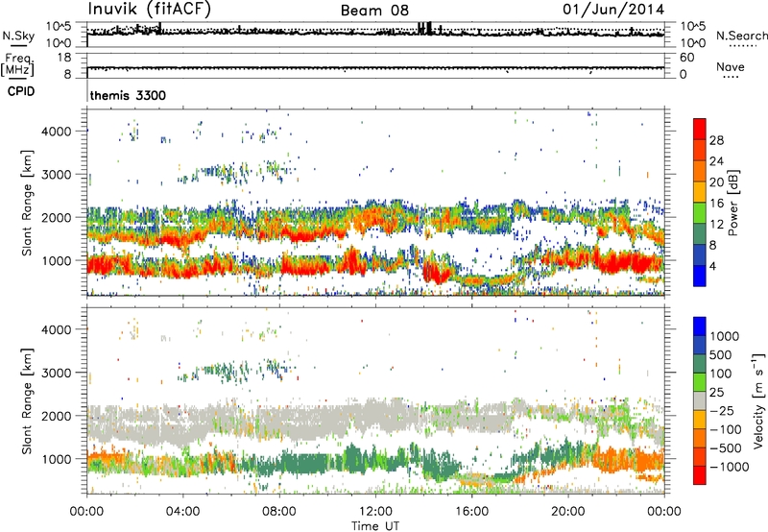Click the red swatch in Velocity colorbar

click(700, 475)
